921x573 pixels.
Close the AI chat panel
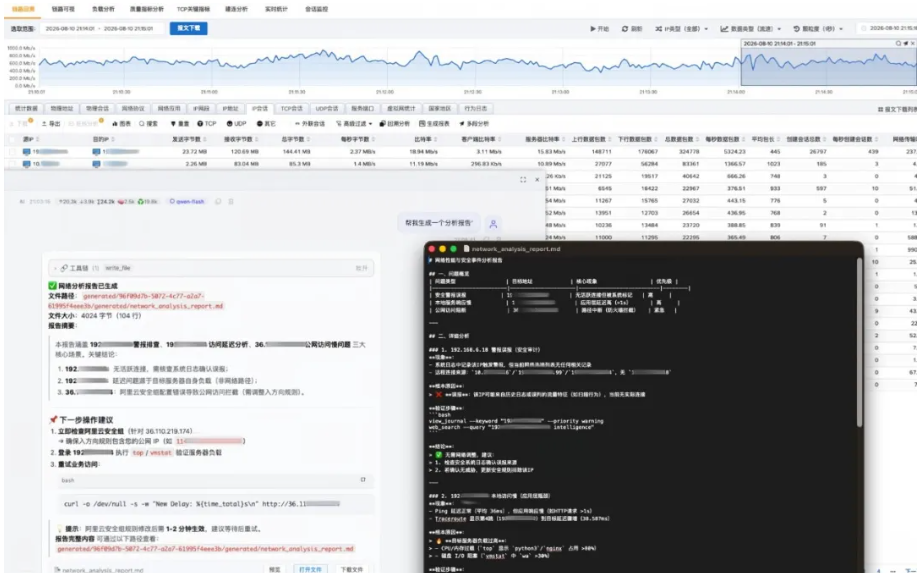click(x=537, y=180)
